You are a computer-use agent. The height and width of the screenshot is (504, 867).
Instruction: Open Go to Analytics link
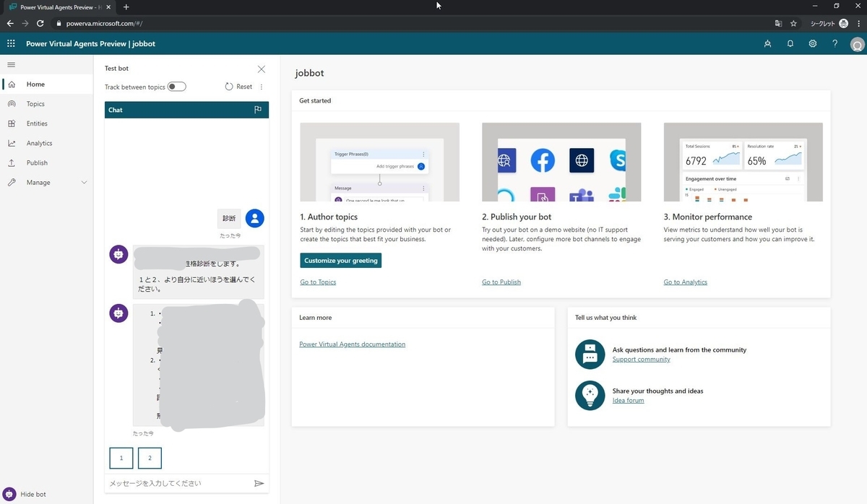[x=686, y=282]
